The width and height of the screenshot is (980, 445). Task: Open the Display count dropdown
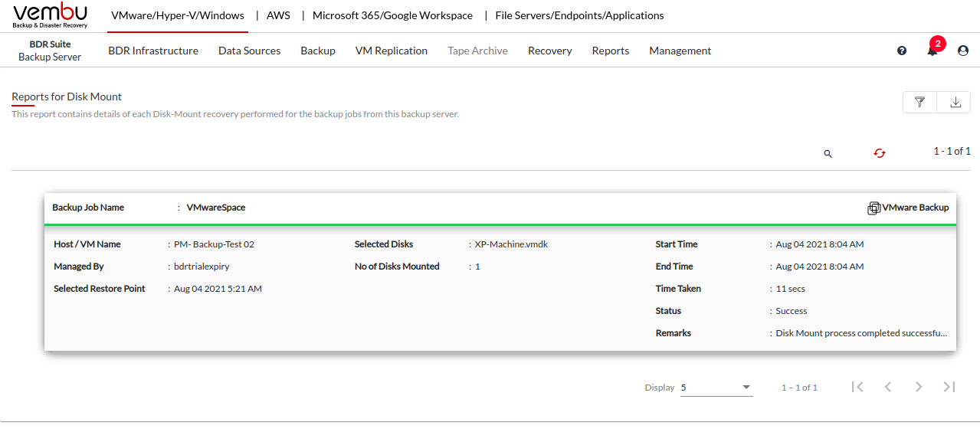716,388
